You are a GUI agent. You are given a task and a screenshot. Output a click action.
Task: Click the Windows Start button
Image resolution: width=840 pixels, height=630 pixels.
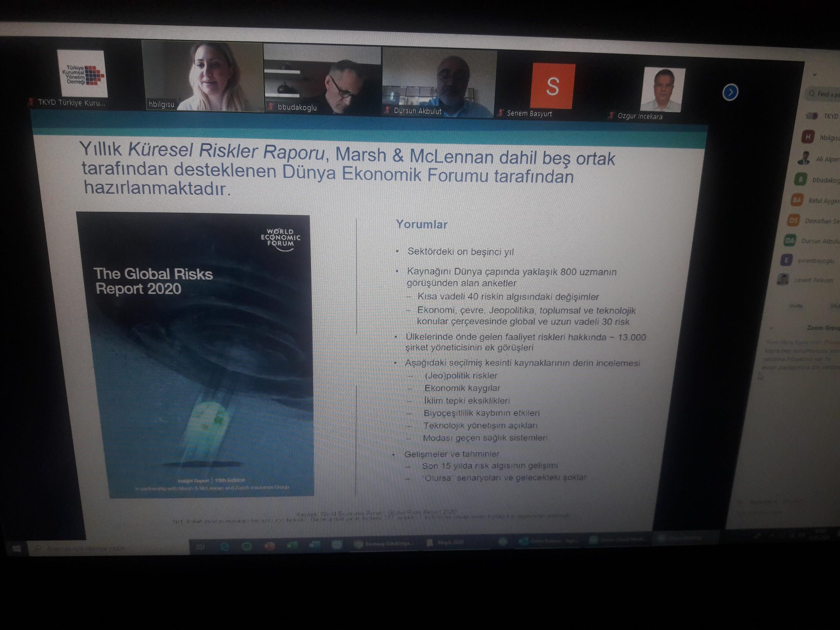coord(17,548)
